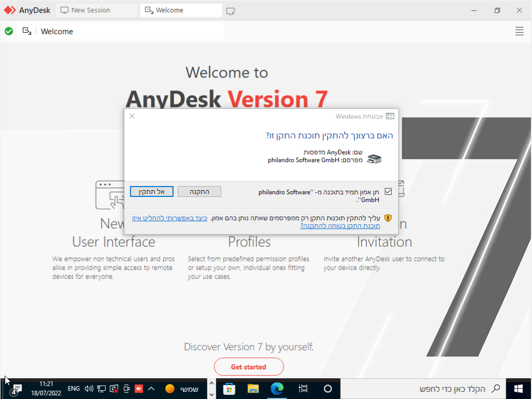
Task: Click the AnyDesk logo in title bar
Action: (x=10, y=10)
